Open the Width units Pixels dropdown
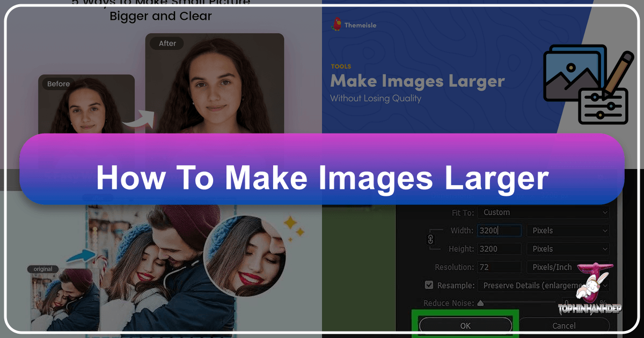The width and height of the screenshot is (644, 338). pos(568,230)
